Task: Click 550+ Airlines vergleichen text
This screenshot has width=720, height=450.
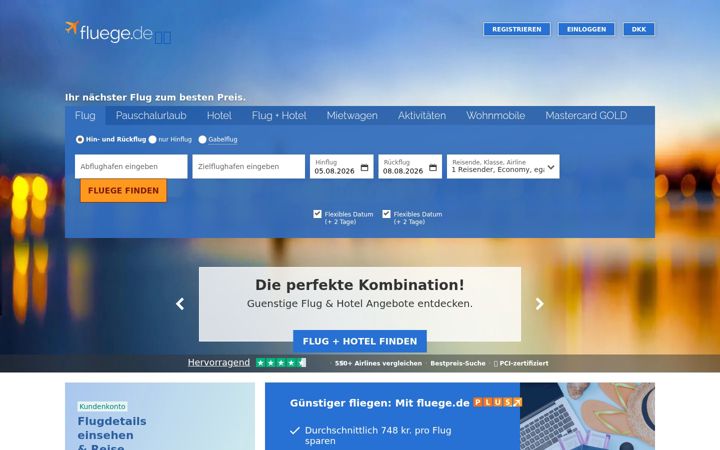Action: coord(378,363)
